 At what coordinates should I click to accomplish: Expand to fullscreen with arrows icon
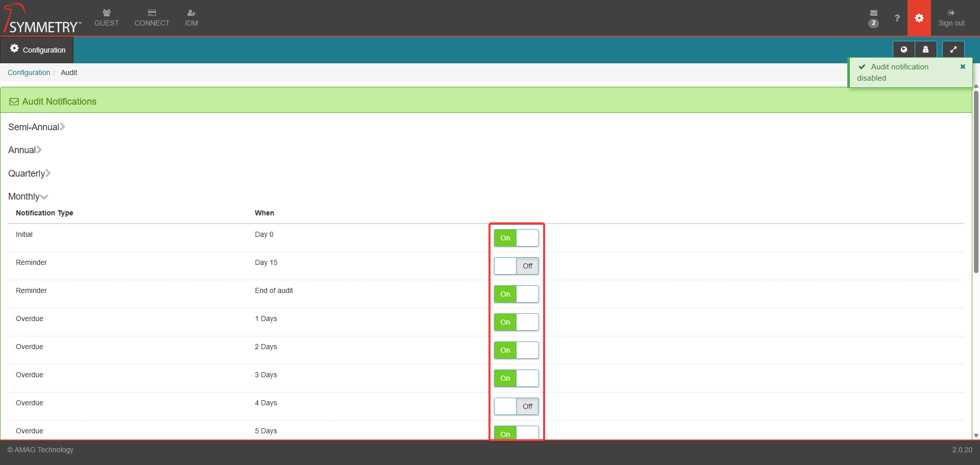pyautogui.click(x=953, y=50)
